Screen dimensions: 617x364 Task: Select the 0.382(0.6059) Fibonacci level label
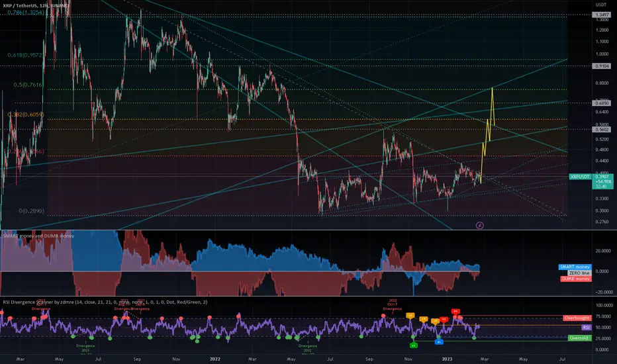point(26,114)
